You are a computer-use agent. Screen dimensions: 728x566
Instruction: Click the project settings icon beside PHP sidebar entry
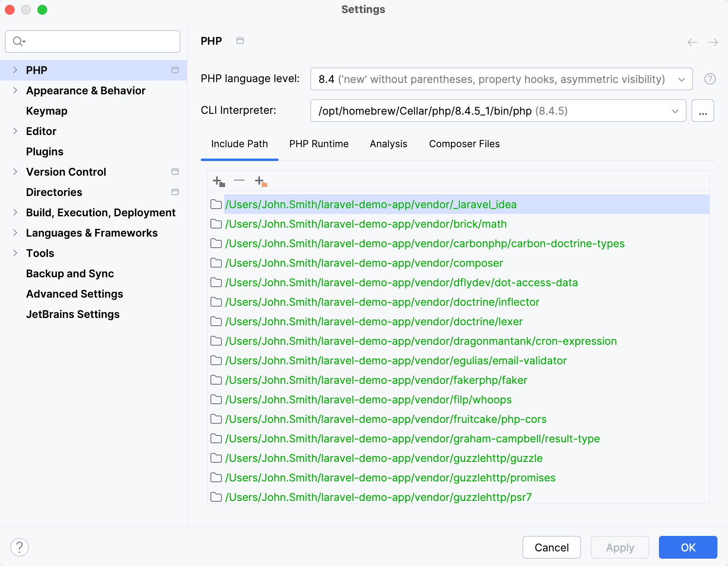click(175, 70)
